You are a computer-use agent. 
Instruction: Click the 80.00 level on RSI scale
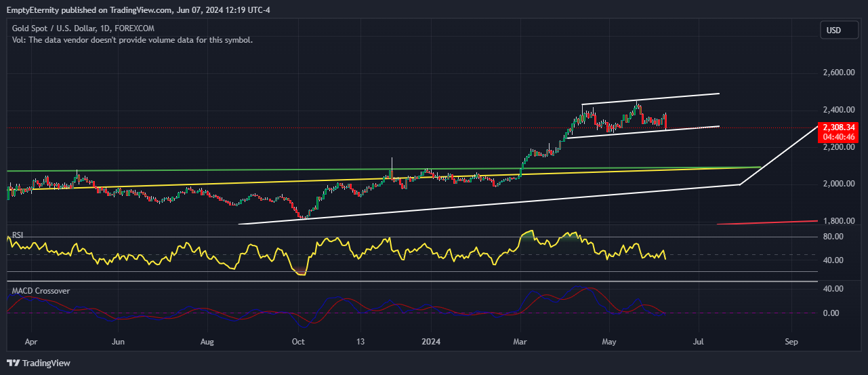pyautogui.click(x=833, y=237)
